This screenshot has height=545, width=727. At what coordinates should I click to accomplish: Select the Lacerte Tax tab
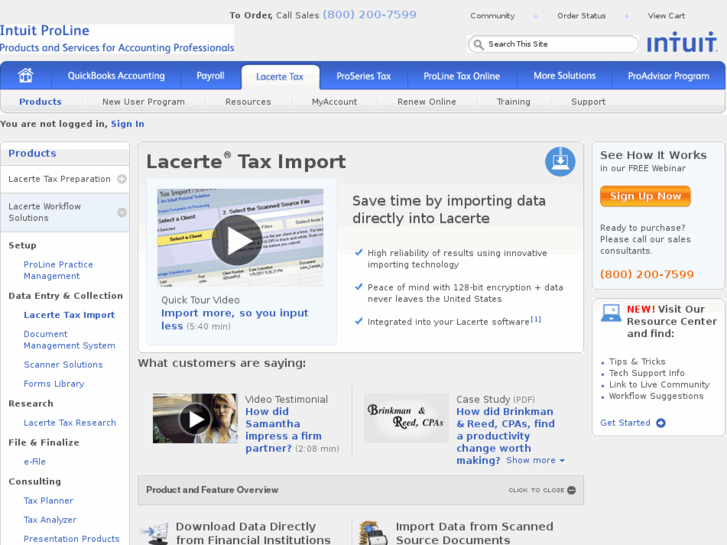[280, 77]
